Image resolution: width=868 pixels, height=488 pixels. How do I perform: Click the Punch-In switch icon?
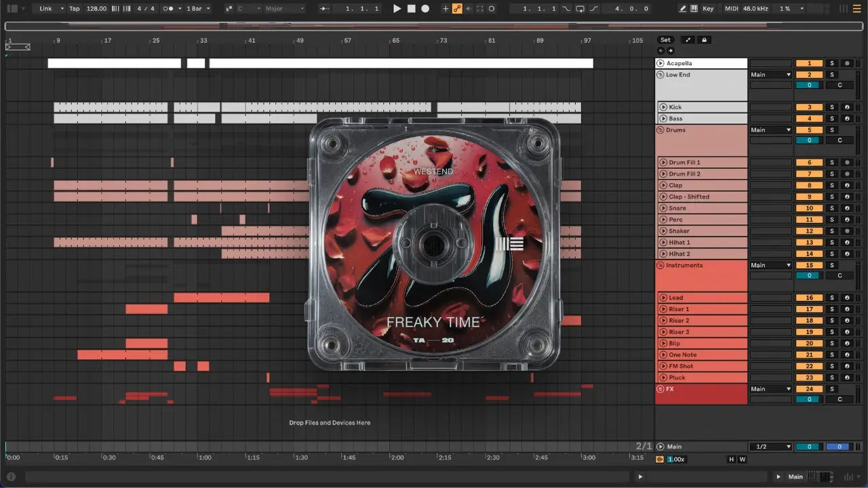point(568,9)
